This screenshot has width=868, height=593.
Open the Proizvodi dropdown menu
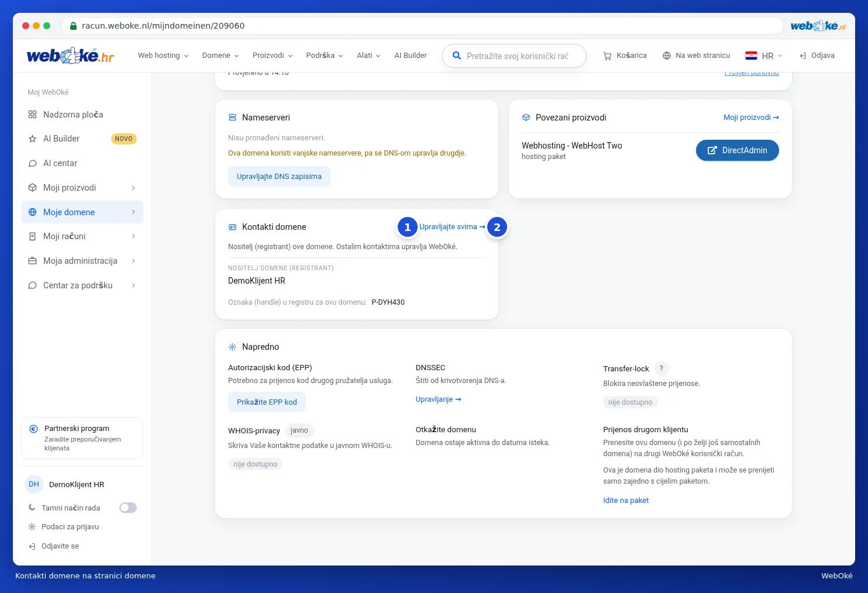pos(273,56)
